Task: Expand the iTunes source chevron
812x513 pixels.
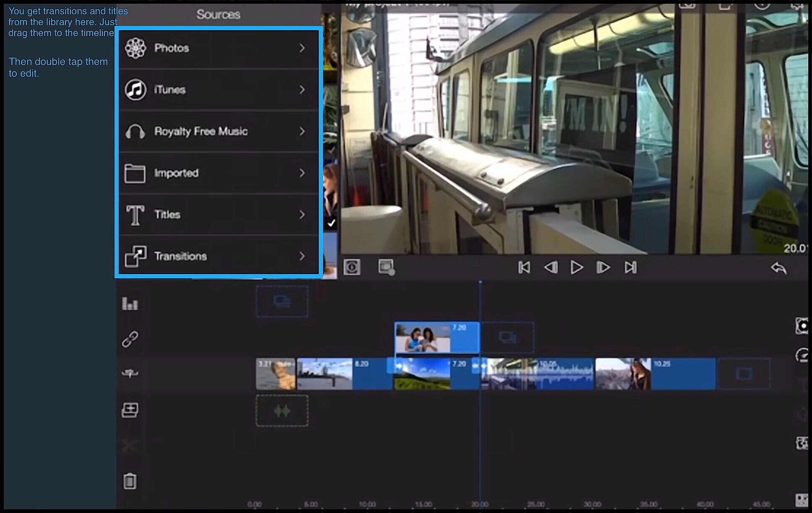Action: (302, 90)
